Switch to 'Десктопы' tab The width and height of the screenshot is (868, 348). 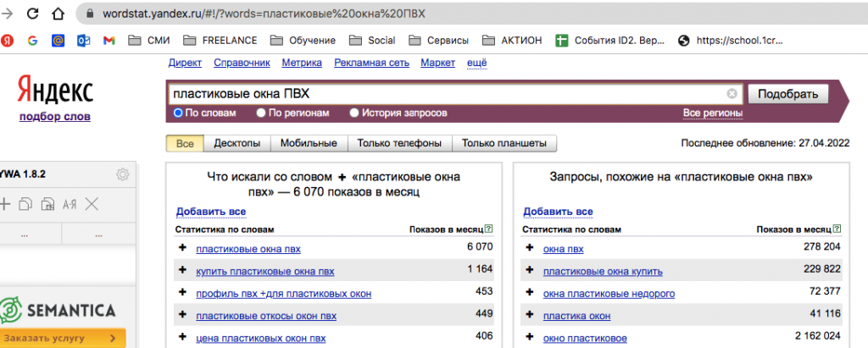[237, 144]
